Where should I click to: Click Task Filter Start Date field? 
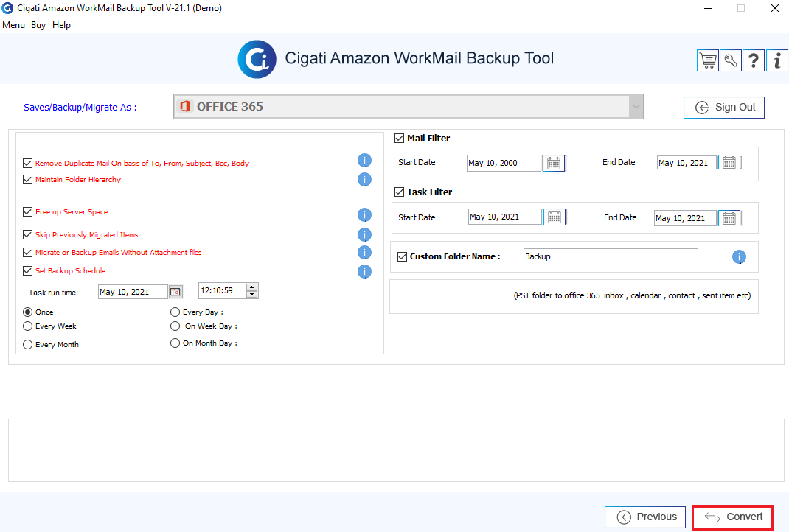tap(505, 217)
